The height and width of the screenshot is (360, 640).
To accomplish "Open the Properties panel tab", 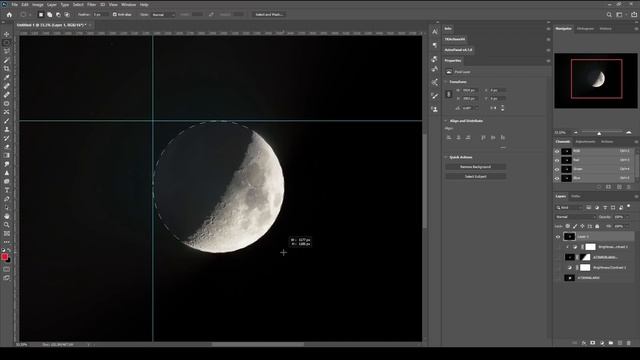I will (453, 60).
